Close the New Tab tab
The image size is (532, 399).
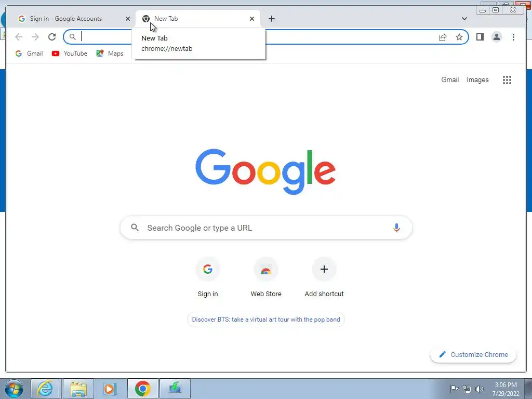point(252,19)
